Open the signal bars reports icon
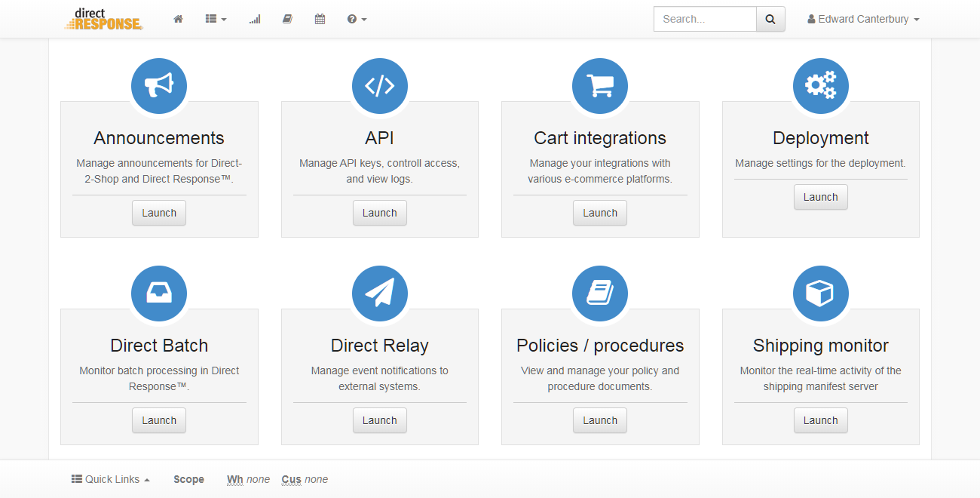 255,19
